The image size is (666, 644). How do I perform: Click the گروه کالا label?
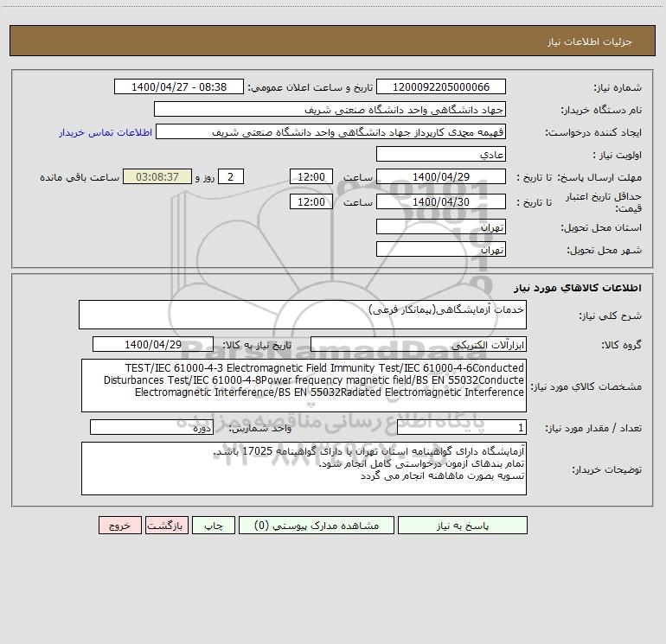coord(621,345)
